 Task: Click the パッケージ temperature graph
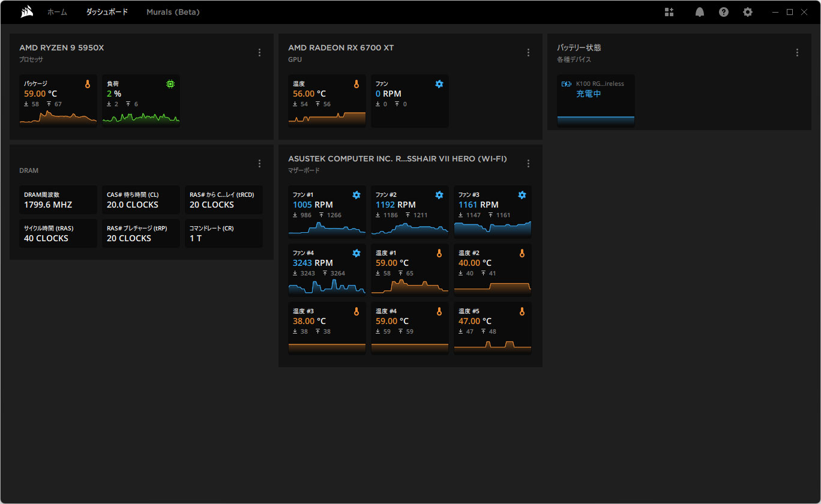58,118
